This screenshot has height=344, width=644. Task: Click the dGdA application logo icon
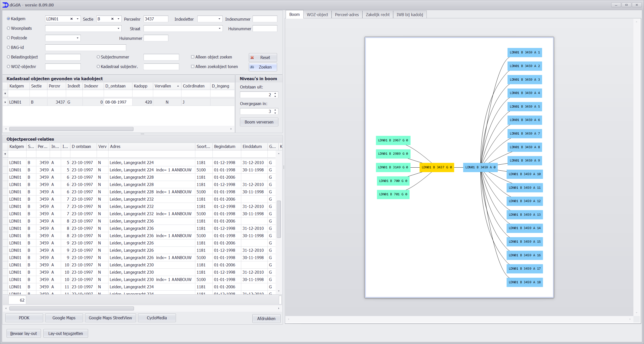[x=5, y=5]
